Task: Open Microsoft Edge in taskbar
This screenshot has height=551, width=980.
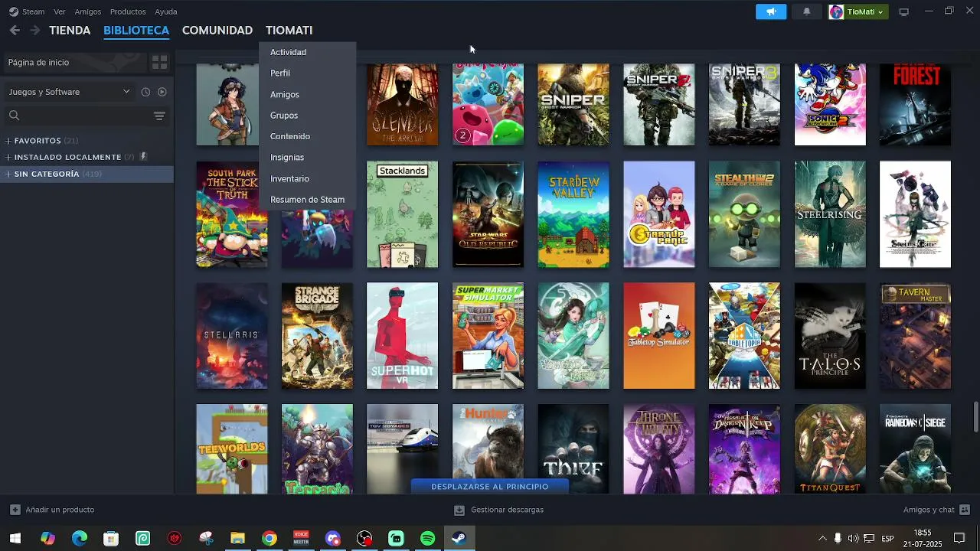Action: pos(80,539)
